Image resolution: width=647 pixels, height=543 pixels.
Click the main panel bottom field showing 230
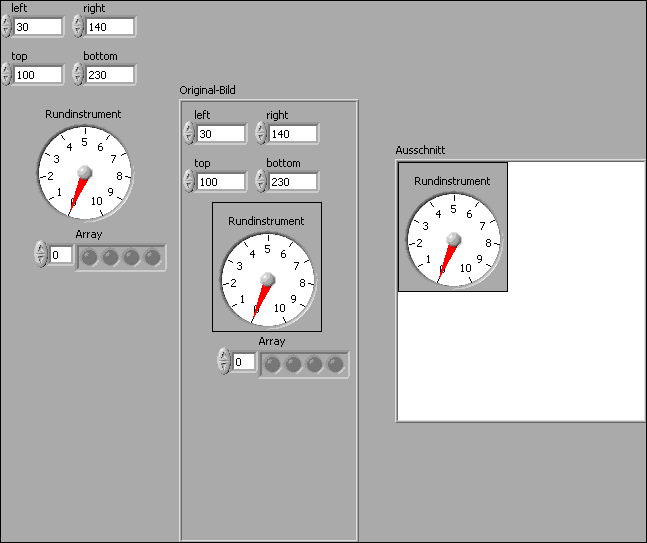tap(110, 75)
